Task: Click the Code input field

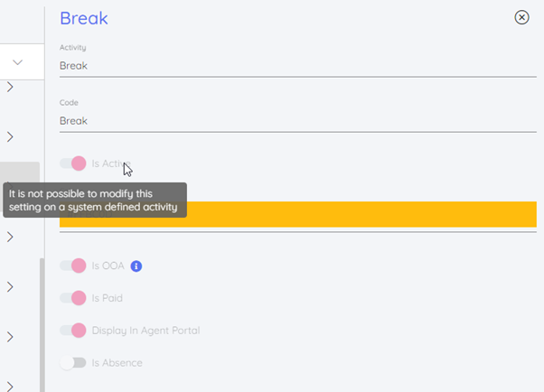Action: (x=297, y=121)
